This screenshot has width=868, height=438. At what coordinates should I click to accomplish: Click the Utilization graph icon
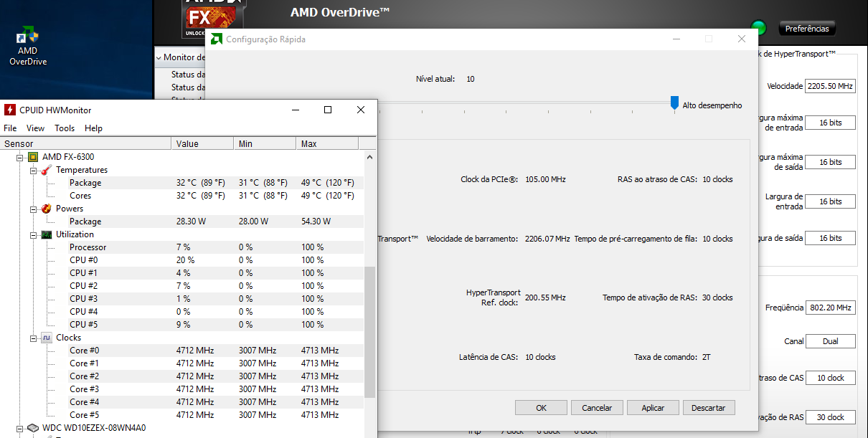46,234
